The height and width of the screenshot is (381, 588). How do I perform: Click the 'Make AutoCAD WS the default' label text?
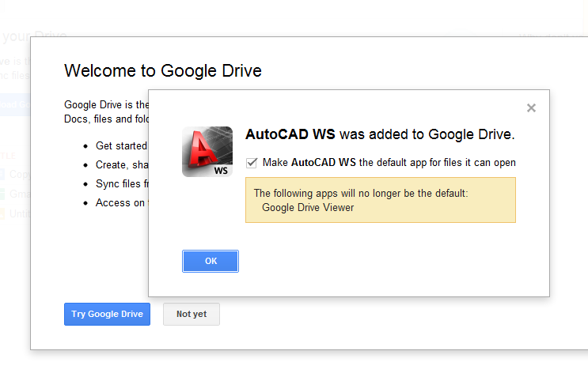coord(389,163)
